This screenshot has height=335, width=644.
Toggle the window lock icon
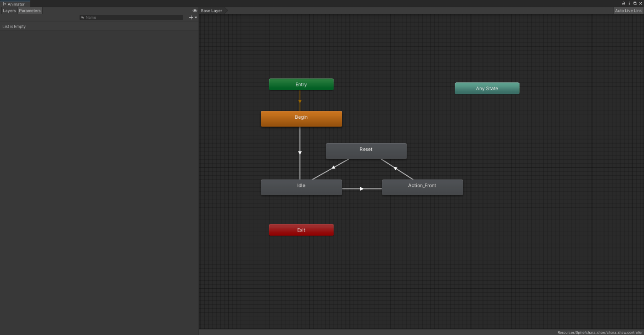click(x=624, y=3)
